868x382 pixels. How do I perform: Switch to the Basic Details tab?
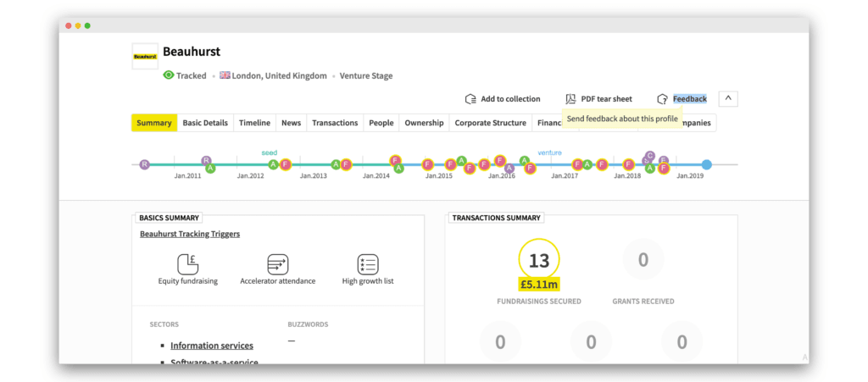pos(205,123)
